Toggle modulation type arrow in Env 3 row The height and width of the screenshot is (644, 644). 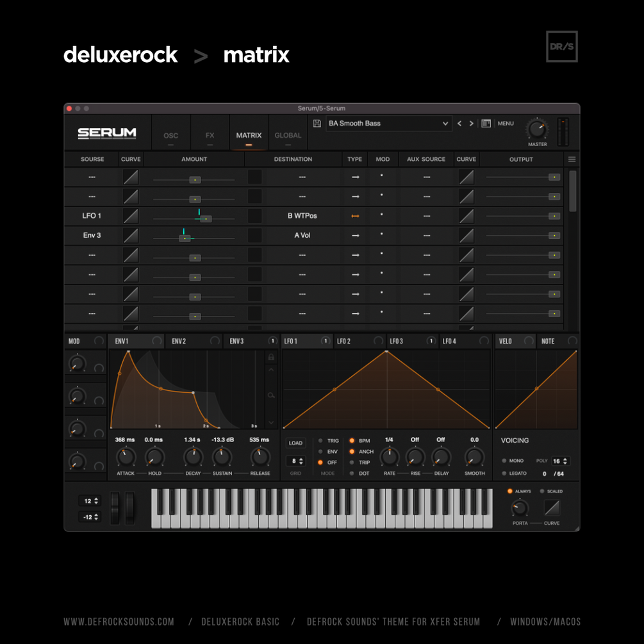(x=355, y=235)
